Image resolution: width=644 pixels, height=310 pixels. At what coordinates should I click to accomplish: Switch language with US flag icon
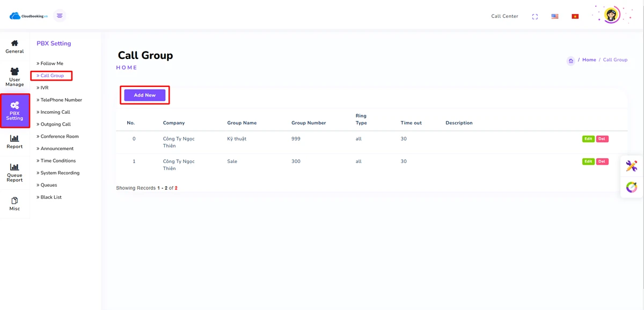click(555, 17)
